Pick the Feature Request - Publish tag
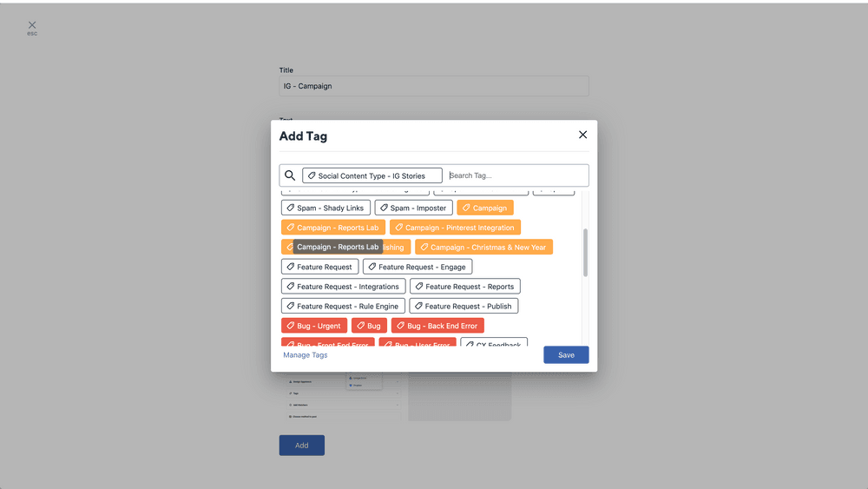 point(464,307)
